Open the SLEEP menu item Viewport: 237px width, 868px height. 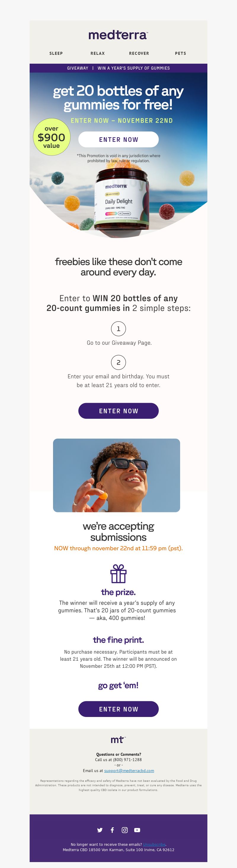click(x=56, y=53)
